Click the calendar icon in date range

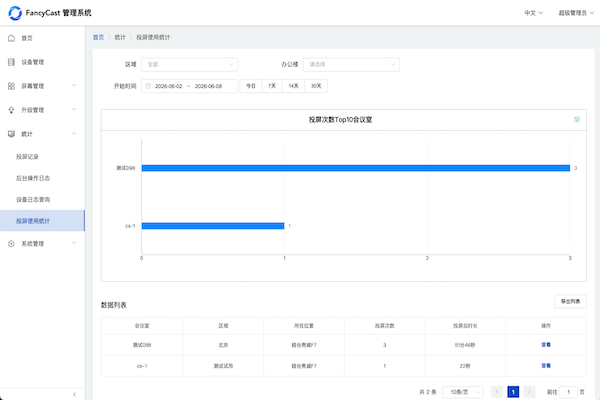click(x=148, y=86)
